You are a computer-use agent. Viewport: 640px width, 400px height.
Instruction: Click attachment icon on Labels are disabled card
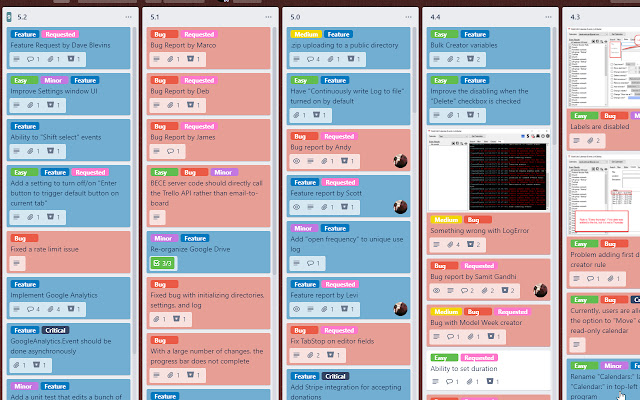590,141
